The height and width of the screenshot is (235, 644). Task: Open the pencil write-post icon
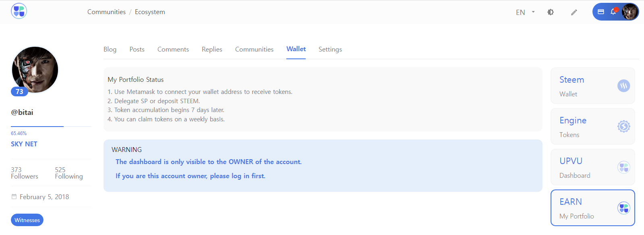click(574, 12)
